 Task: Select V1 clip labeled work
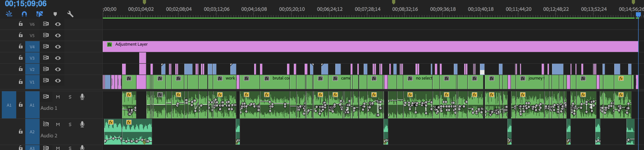click(x=225, y=82)
